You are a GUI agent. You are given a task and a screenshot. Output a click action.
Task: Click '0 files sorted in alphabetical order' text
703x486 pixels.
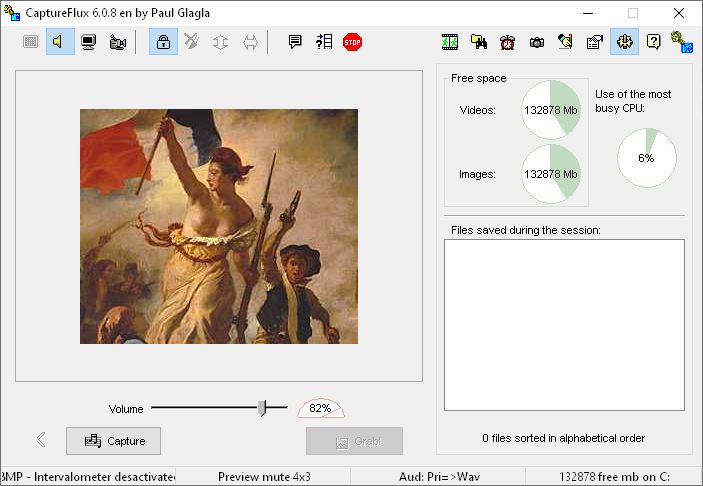click(564, 438)
